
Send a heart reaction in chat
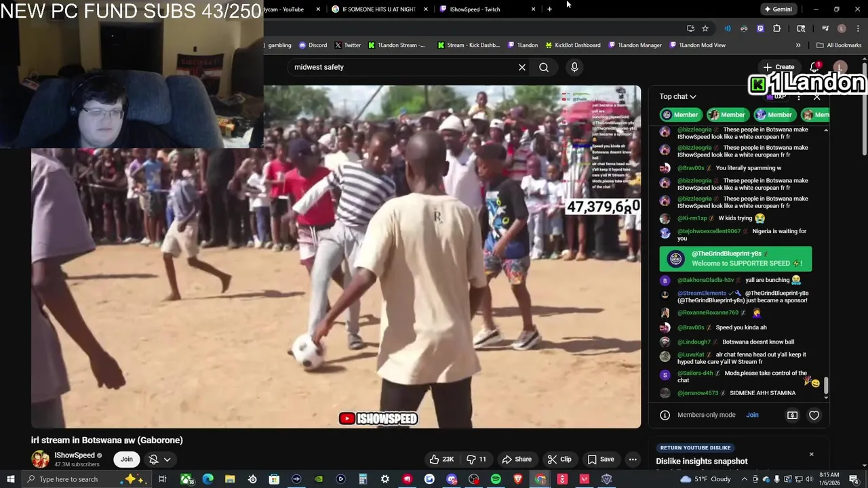coord(814,415)
